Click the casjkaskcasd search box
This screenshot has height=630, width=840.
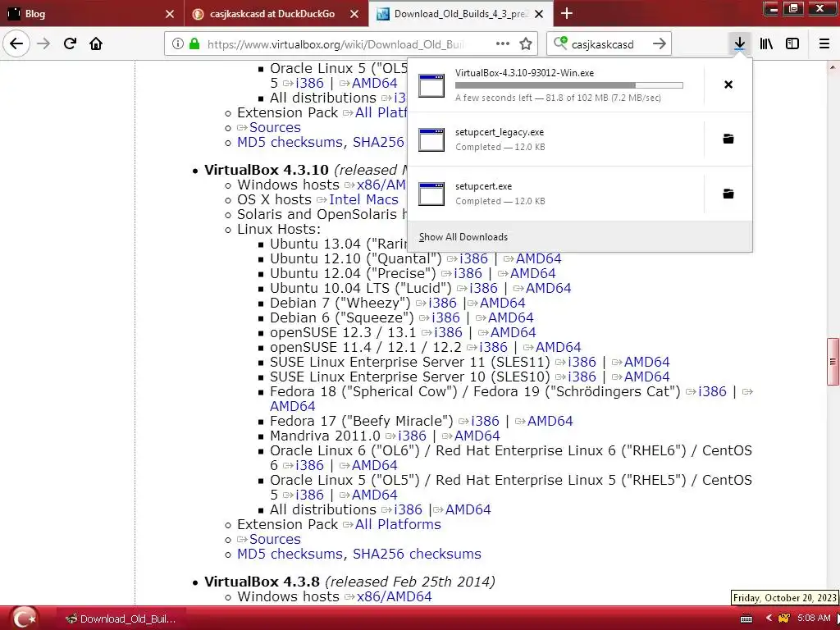tap(608, 44)
